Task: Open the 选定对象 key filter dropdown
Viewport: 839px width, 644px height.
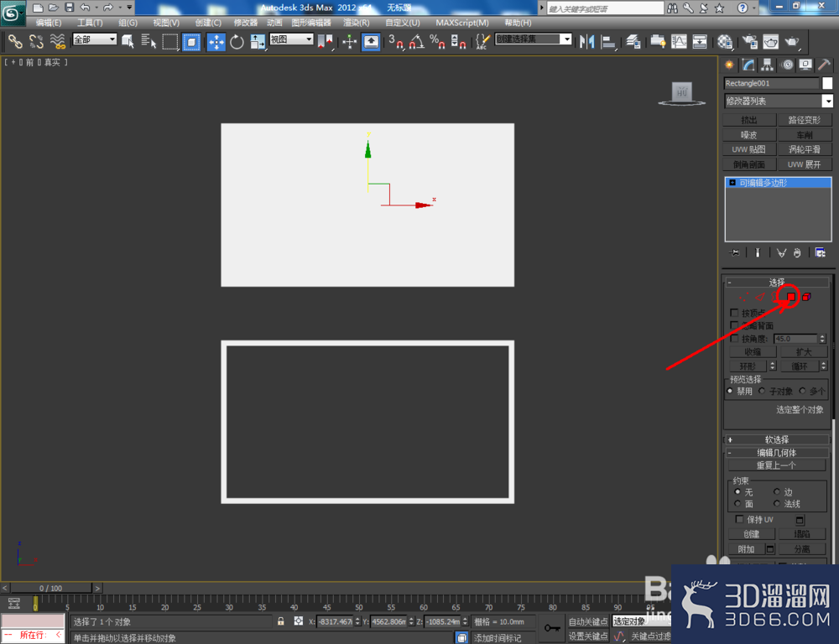Action: (x=641, y=621)
